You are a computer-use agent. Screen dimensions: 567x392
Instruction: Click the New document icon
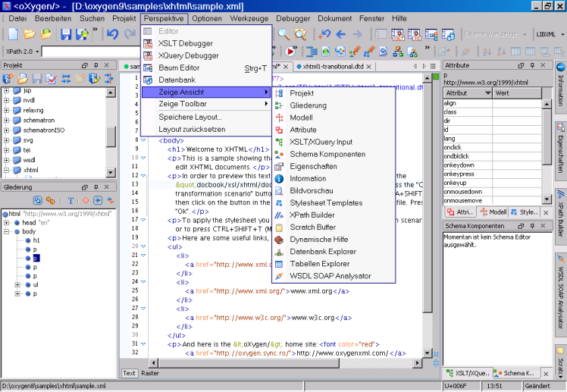[x=14, y=34]
